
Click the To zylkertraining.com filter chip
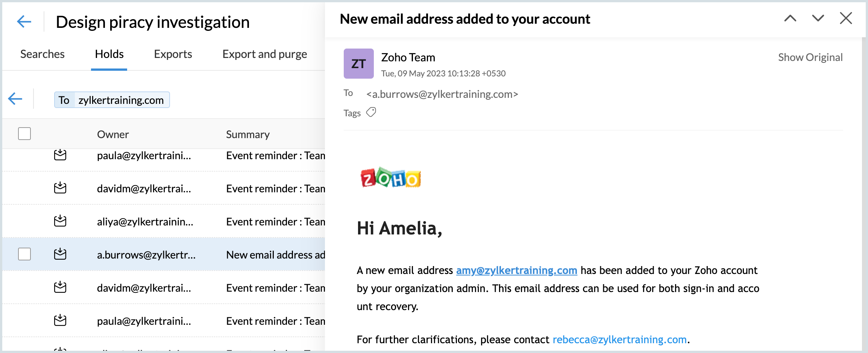coord(112,100)
